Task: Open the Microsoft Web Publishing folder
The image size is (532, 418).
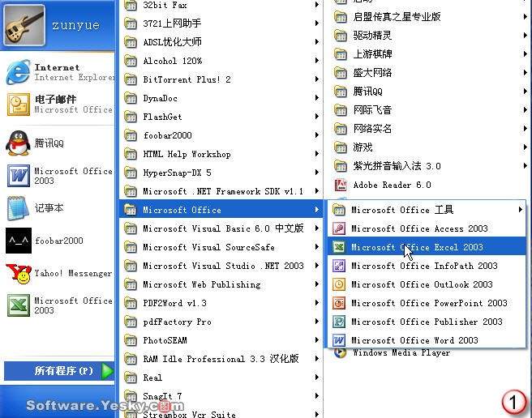Action: pos(221,284)
